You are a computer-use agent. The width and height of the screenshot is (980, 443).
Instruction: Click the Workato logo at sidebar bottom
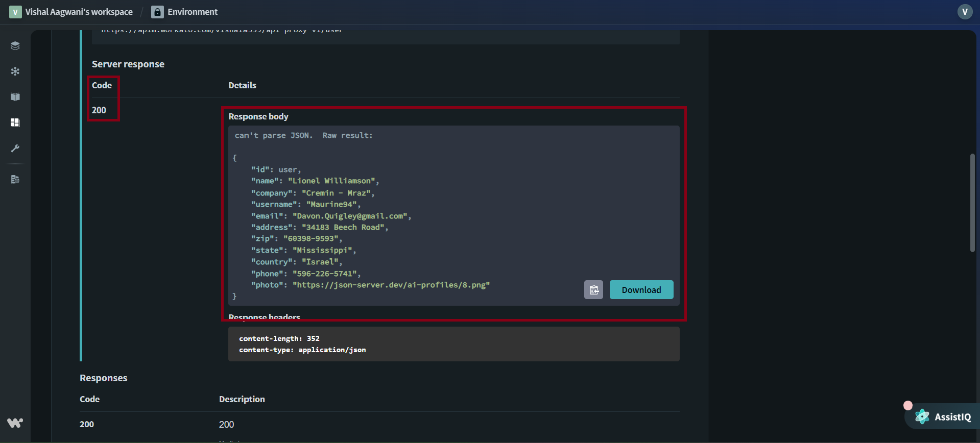[x=15, y=423]
